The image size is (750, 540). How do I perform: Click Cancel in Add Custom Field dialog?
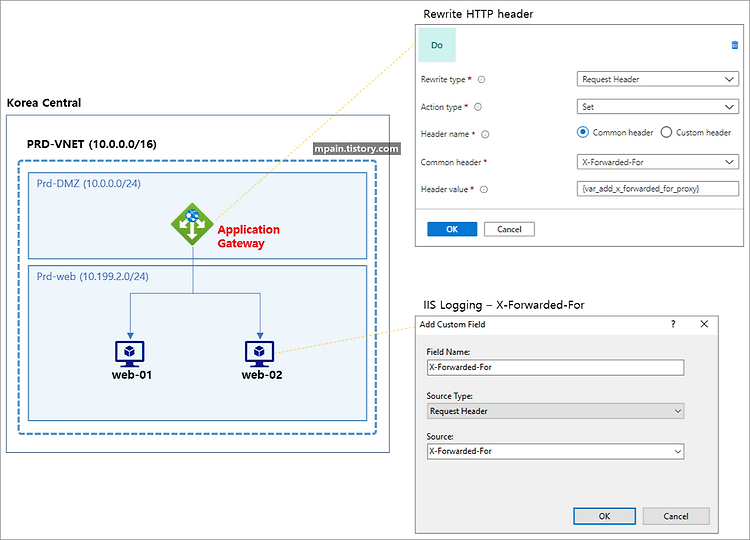tap(676, 516)
